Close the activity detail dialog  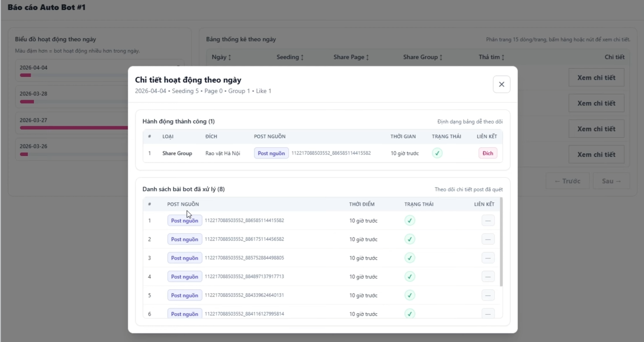tap(501, 84)
